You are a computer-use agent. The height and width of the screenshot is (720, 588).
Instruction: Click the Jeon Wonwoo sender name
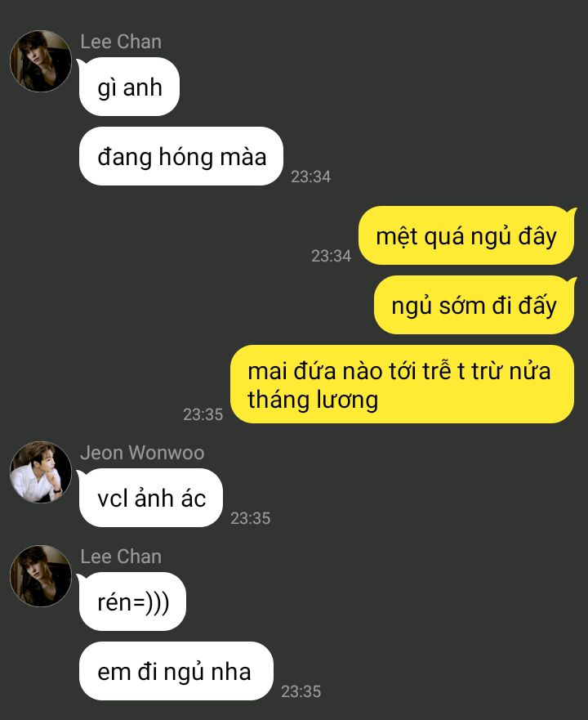click(x=142, y=453)
